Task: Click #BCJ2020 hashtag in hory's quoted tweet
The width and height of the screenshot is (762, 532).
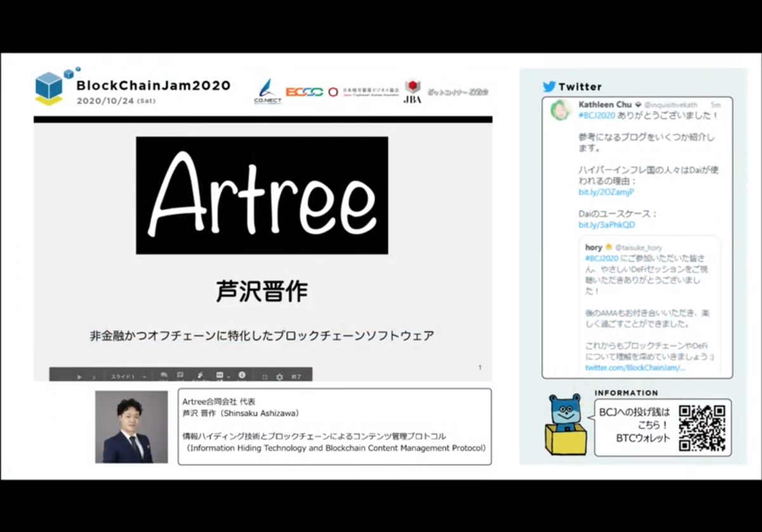Action: click(602, 258)
